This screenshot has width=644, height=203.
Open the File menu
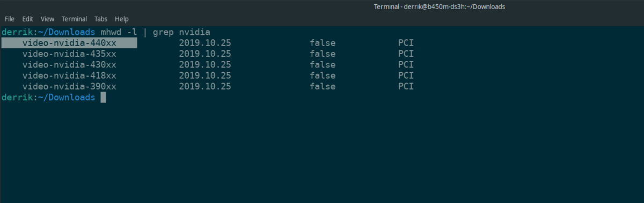coord(10,19)
